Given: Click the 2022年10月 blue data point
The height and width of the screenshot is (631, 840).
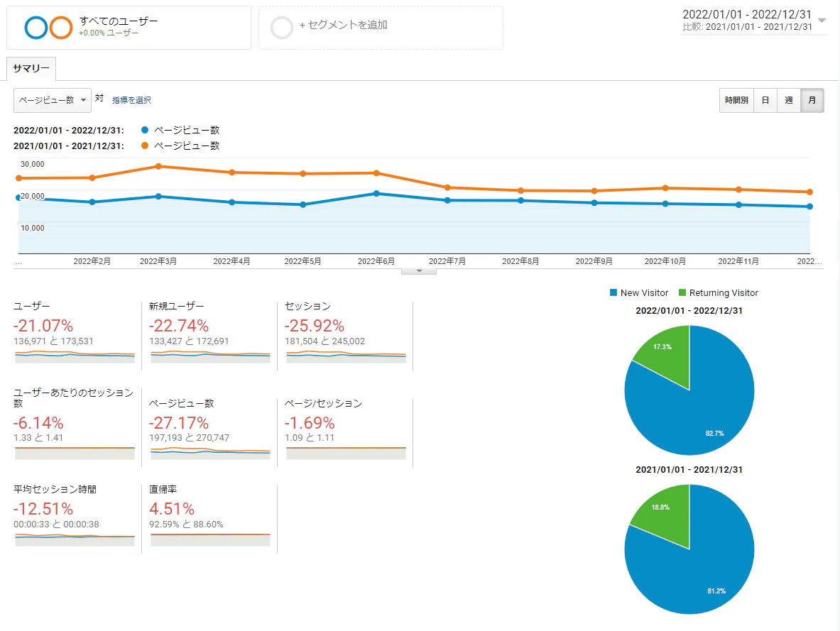Looking at the screenshot, I should pos(665,204).
